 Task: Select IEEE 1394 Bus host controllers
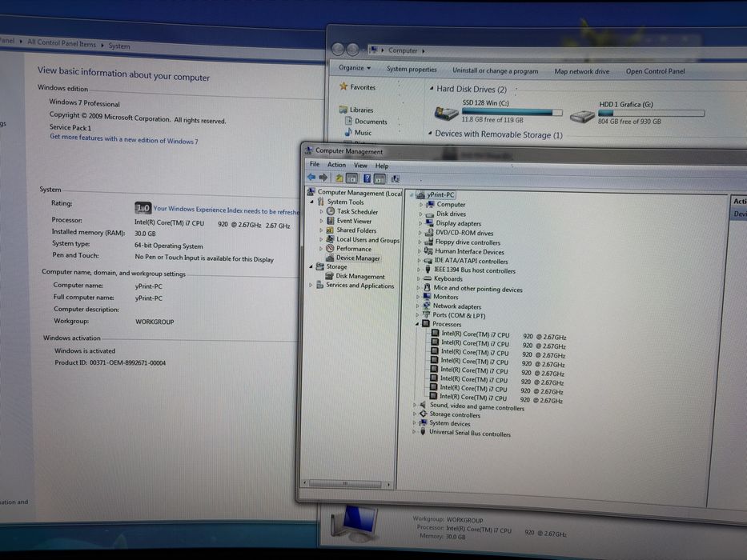[x=475, y=270]
